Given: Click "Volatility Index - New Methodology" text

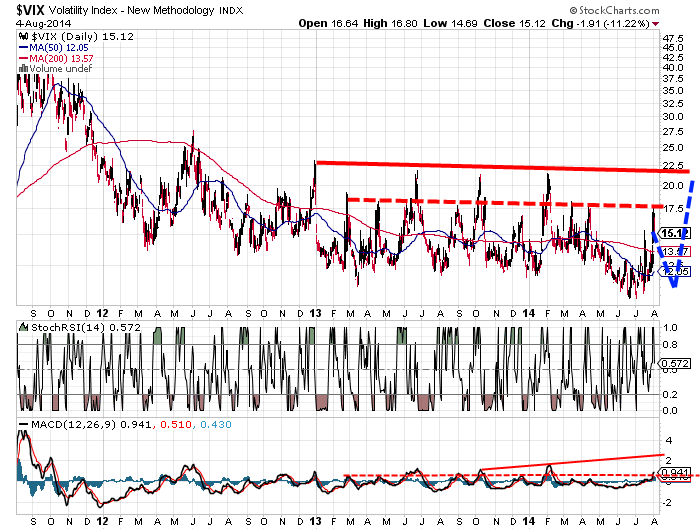Looking at the screenshot, I should [131, 10].
